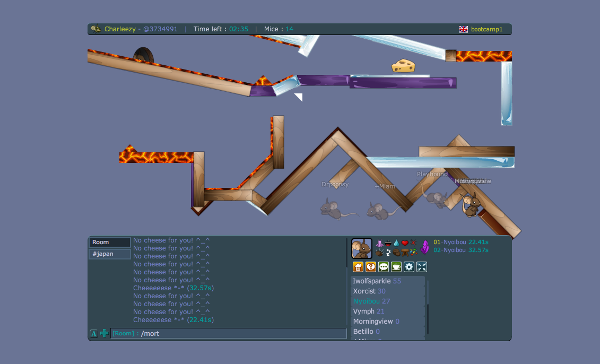Image resolution: width=600 pixels, height=364 pixels.
Task: Click the teal plus button beside chat input
Action: pyautogui.click(x=104, y=333)
